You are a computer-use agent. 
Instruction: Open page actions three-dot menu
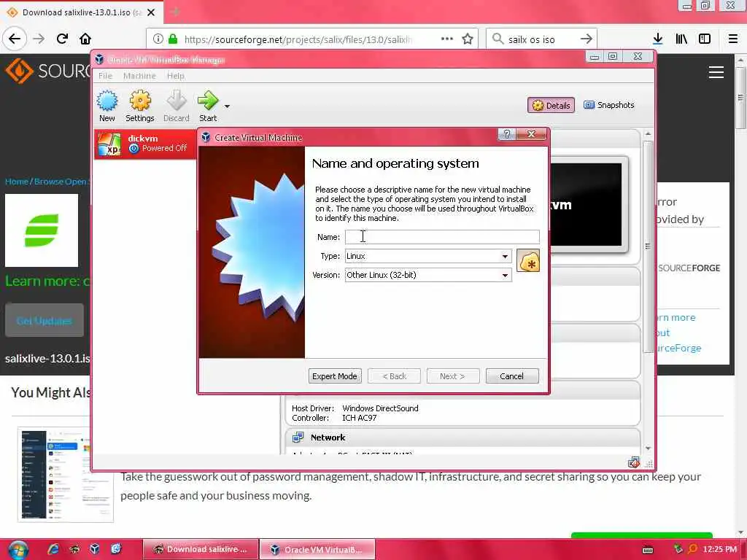tap(447, 39)
